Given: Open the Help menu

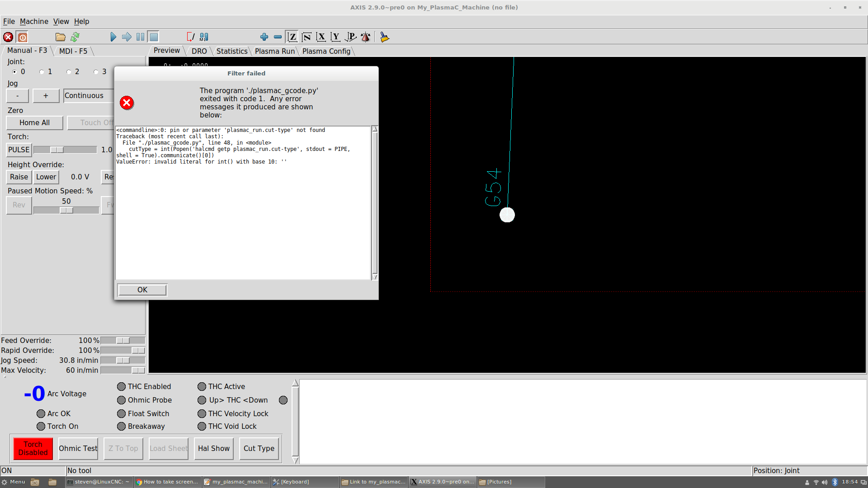Looking at the screenshot, I should pos(82,21).
